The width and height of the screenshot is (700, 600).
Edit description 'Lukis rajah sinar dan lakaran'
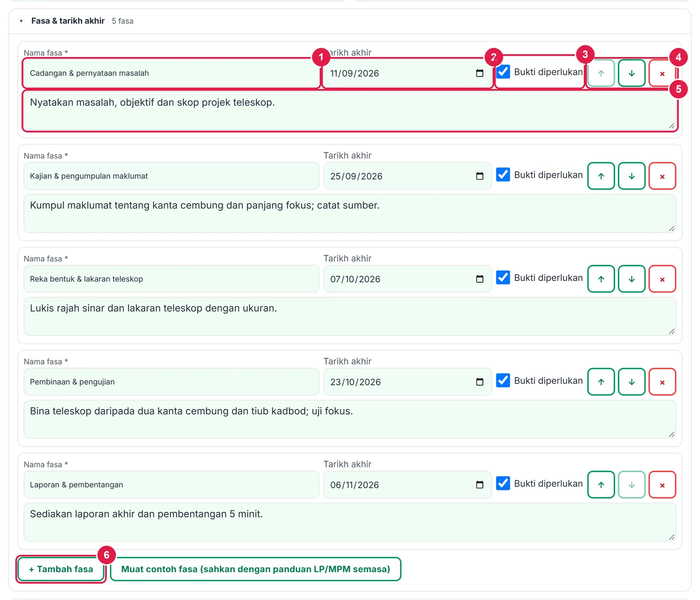(350, 317)
